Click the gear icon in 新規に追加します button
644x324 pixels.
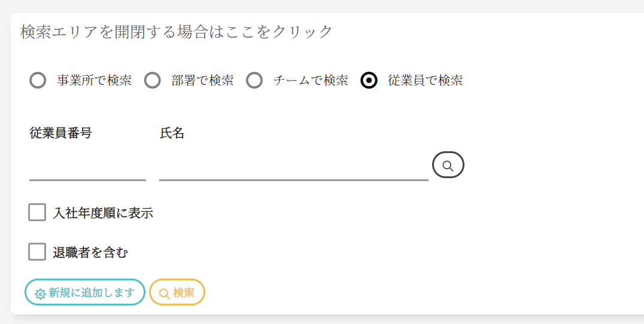click(x=40, y=294)
